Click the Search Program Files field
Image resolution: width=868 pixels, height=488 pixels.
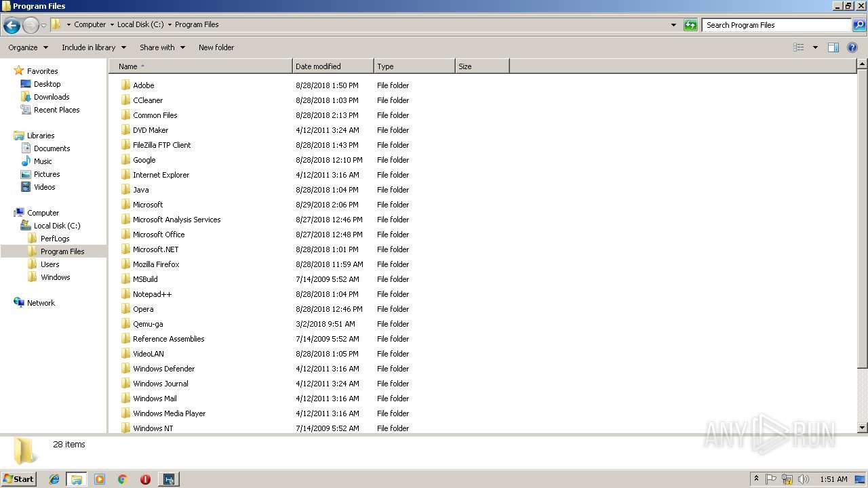pos(776,25)
